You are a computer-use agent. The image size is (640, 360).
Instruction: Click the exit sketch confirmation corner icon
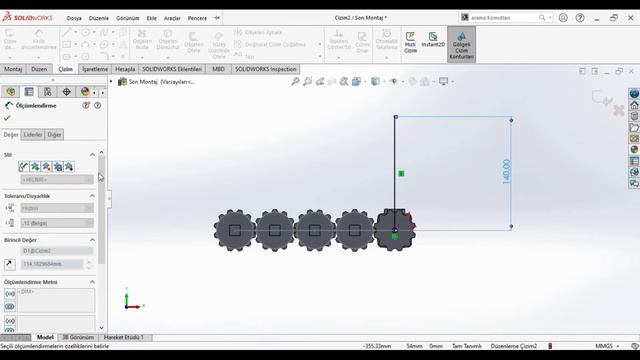pos(602,98)
